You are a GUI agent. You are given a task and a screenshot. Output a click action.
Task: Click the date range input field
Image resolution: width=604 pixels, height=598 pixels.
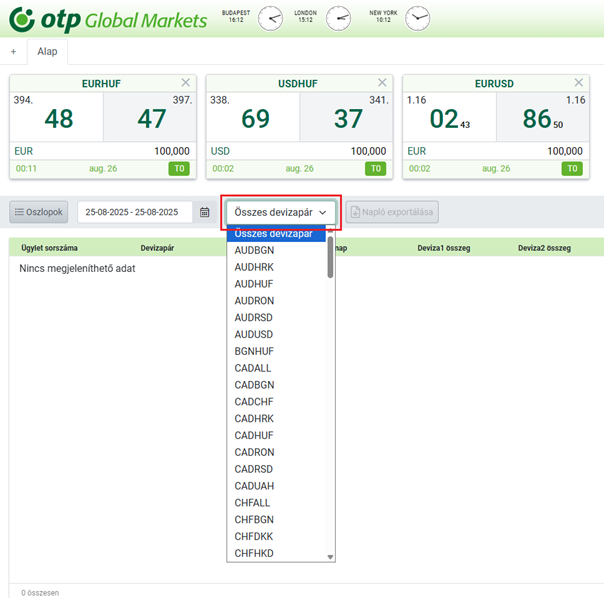click(135, 212)
